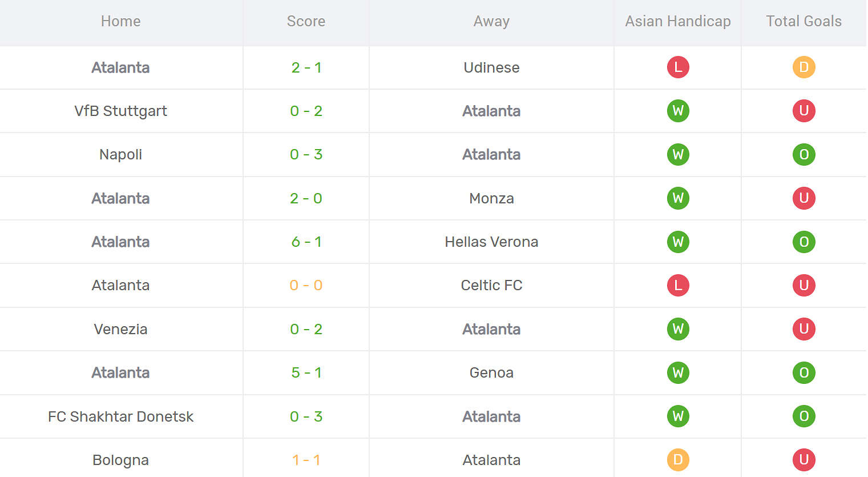Screen dimensions: 868x477
Task: Click red L handicap badge in Celtic FC row
Action: click(x=678, y=285)
